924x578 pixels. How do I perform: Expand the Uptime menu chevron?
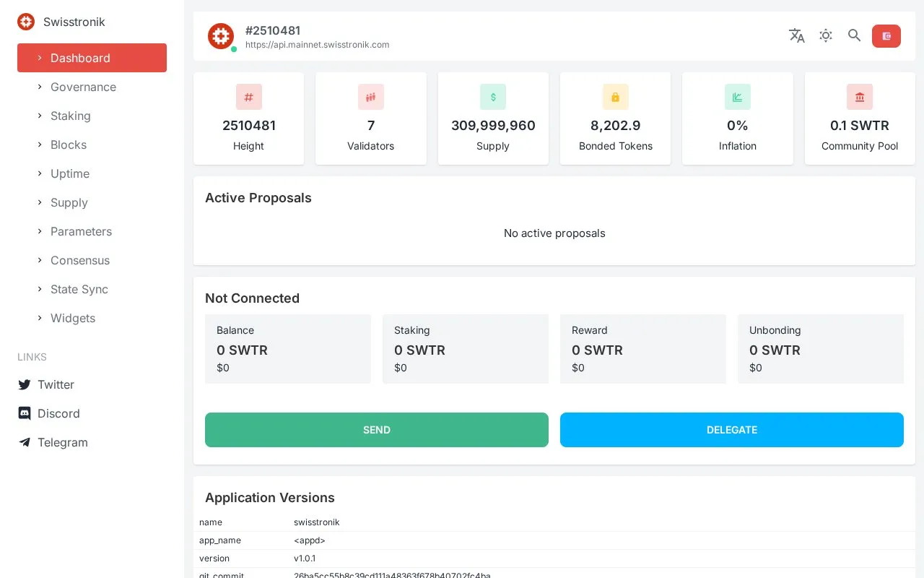tap(40, 173)
